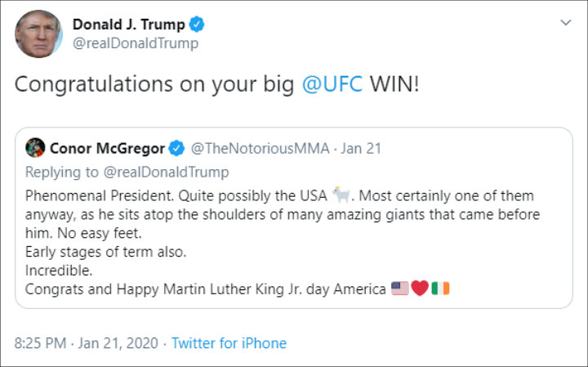Viewport: 588px width, 367px height.
Task: Open the @TheNotoriousMMA handle
Action: 261,149
